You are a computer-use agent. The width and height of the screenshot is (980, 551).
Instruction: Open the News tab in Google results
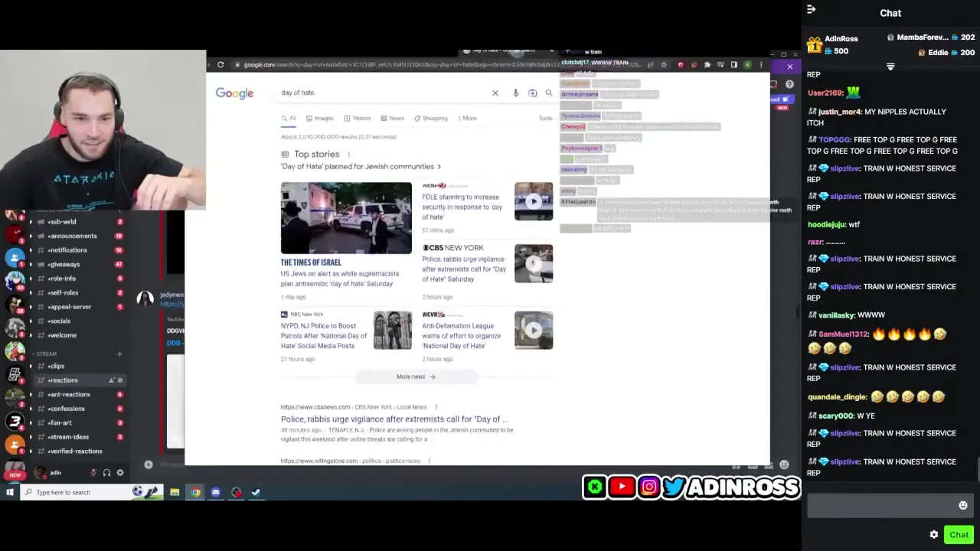396,118
